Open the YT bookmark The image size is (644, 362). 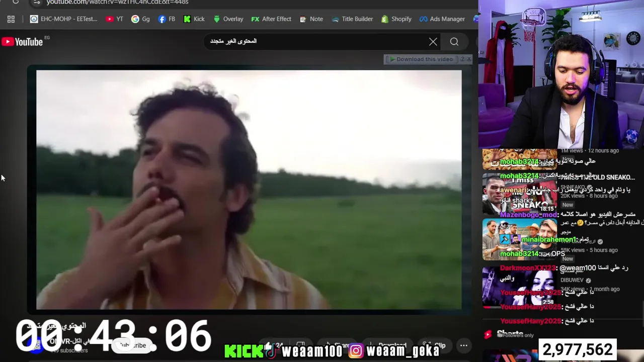click(x=115, y=19)
